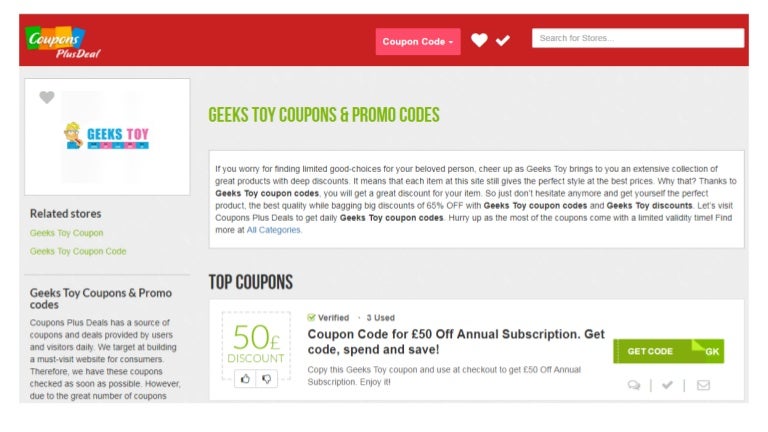Image resolution: width=768 pixels, height=432 pixels.
Task: Open the Coupon Code dropdown
Action: pos(418,41)
